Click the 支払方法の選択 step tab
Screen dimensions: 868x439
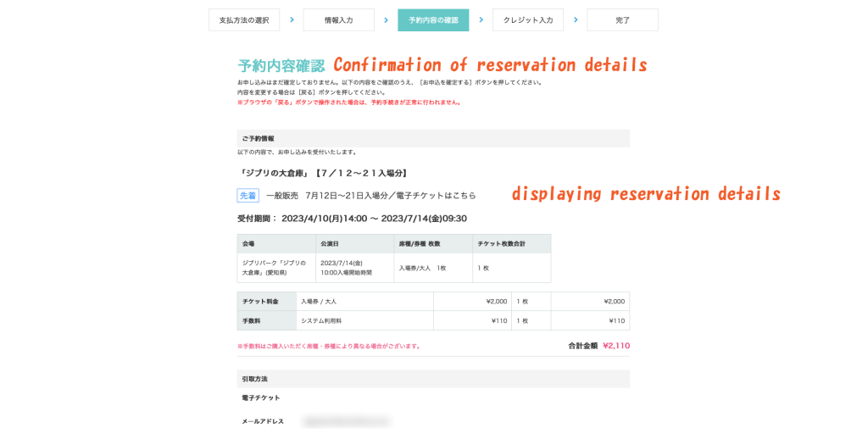pyautogui.click(x=244, y=20)
